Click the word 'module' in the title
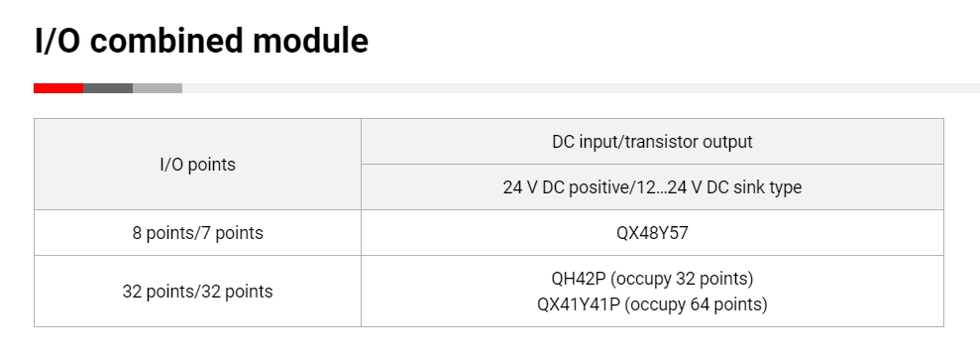This screenshot has width=980, height=360. pos(310,42)
